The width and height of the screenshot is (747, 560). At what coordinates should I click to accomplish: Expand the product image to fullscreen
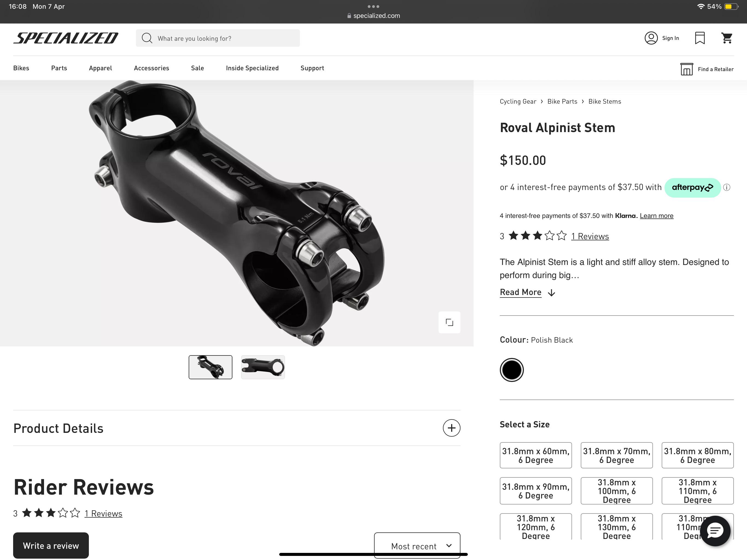449,322
